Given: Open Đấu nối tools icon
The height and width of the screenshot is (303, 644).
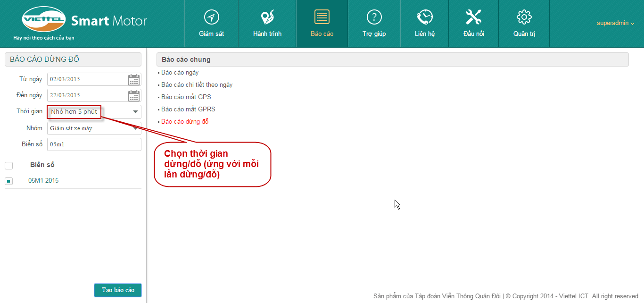Looking at the screenshot, I should tap(473, 17).
